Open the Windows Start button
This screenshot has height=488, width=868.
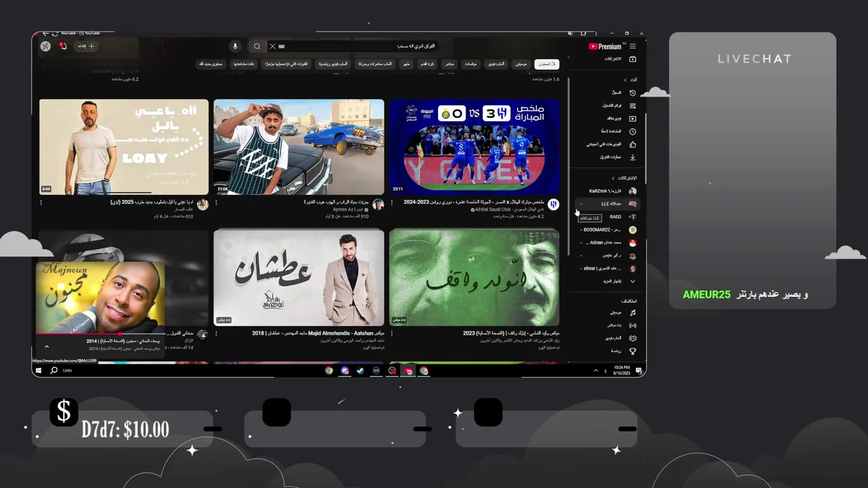(38, 371)
